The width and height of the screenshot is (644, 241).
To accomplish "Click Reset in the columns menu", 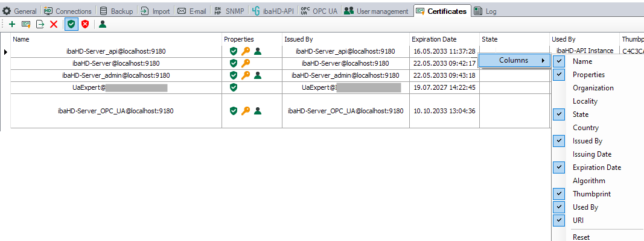I will tap(581, 237).
